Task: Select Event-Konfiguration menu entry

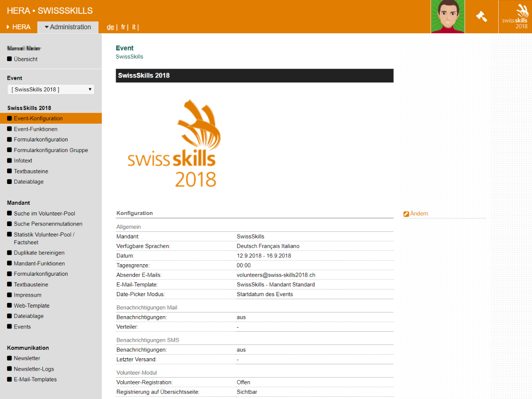Action: pyautogui.click(x=51, y=118)
